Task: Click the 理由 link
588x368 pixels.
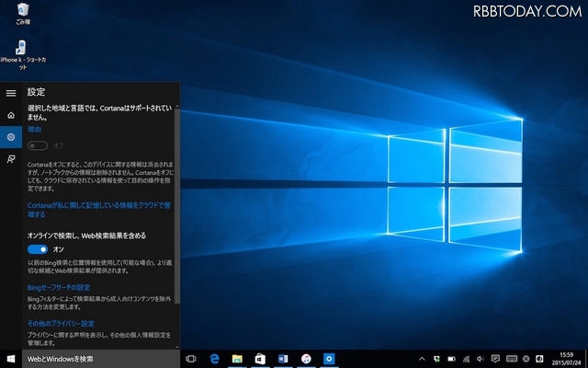Action: pyautogui.click(x=34, y=129)
